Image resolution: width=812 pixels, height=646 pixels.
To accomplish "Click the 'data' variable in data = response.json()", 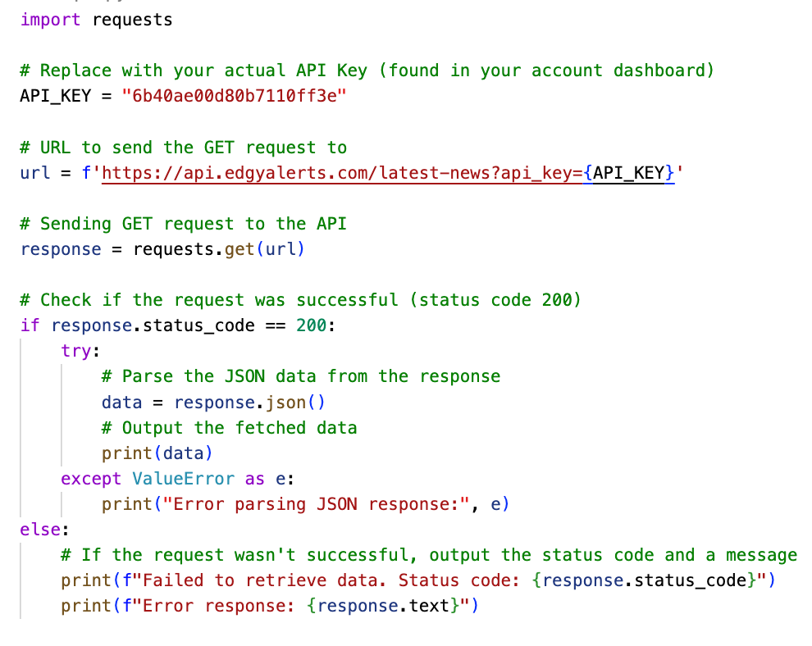I will [121, 403].
